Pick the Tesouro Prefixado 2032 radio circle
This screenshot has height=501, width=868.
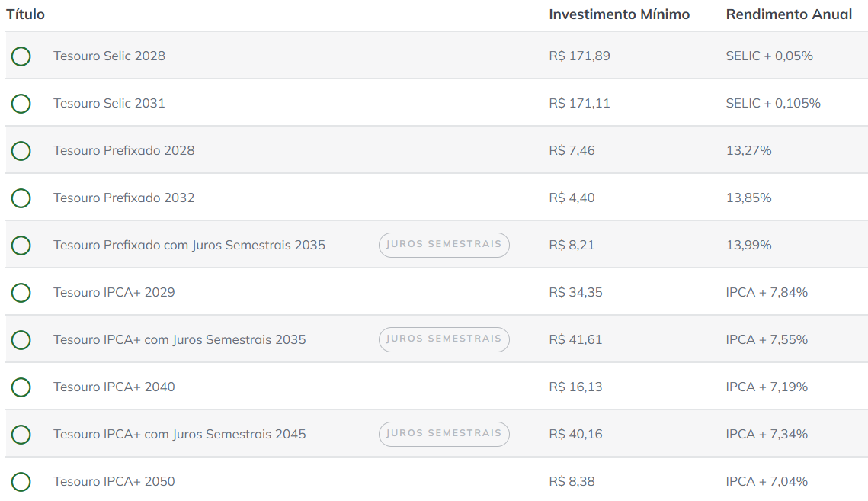pos(21,198)
